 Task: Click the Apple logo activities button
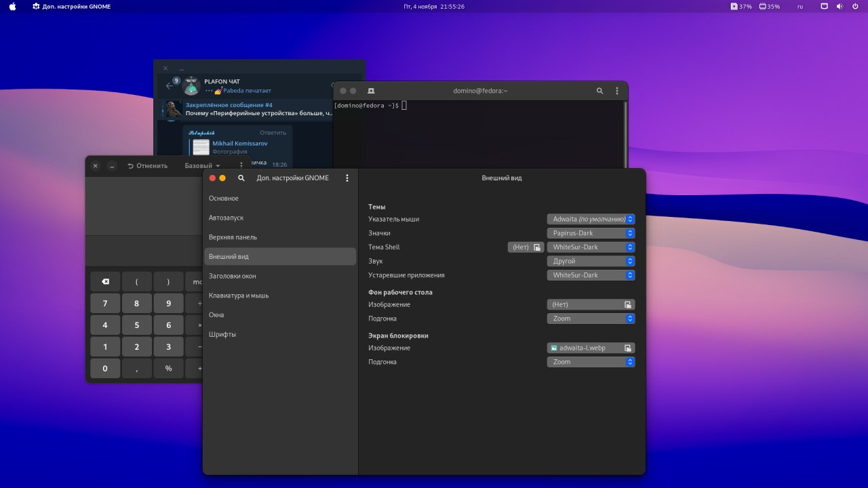coord(12,7)
